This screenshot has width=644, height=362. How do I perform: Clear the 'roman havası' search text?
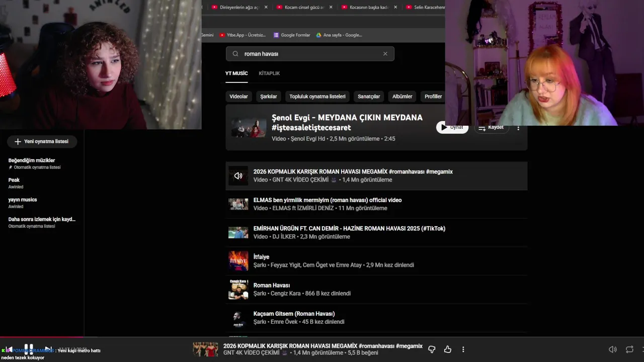[x=385, y=54]
